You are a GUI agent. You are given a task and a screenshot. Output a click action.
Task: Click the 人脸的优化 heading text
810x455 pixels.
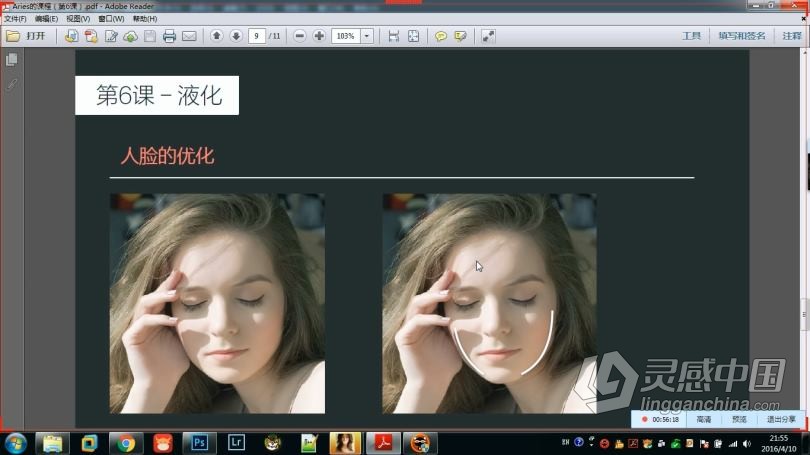click(167, 156)
